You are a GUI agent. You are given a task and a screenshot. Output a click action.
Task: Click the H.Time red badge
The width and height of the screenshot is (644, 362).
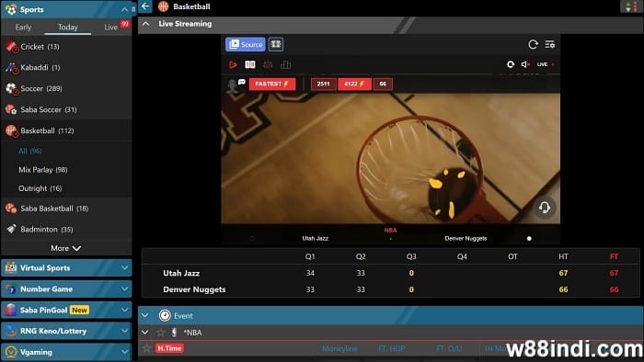coord(169,348)
